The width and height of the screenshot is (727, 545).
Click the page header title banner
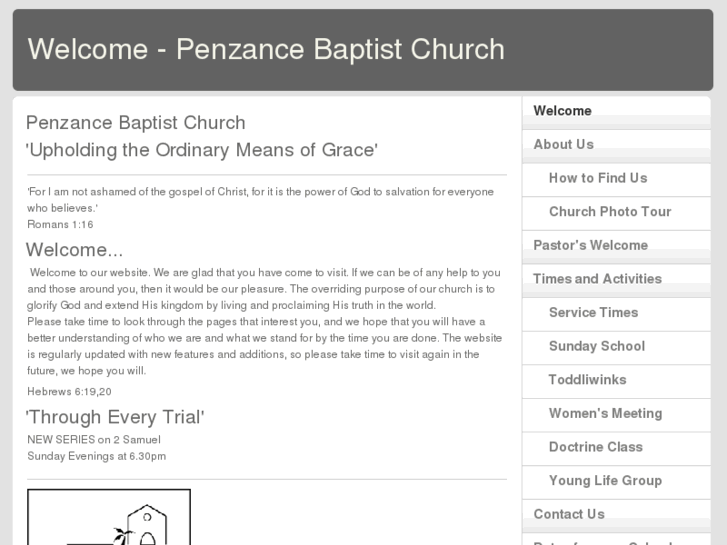click(266, 49)
